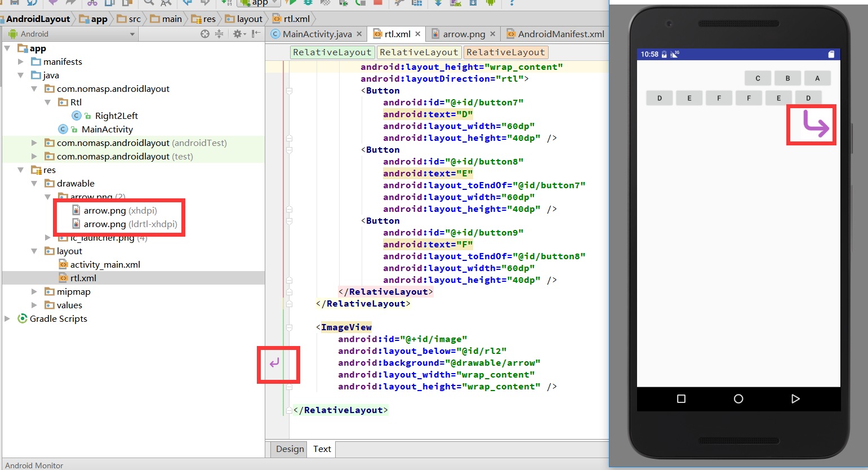Expand the values folder

(34, 305)
